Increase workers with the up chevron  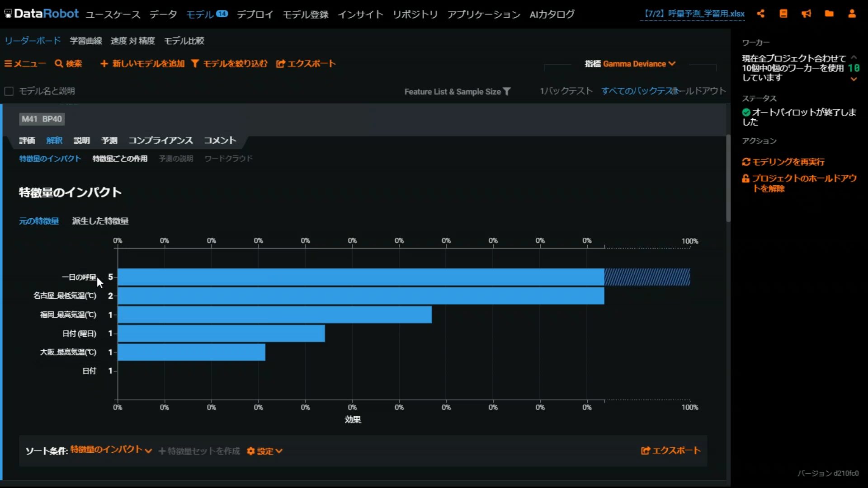tap(854, 57)
